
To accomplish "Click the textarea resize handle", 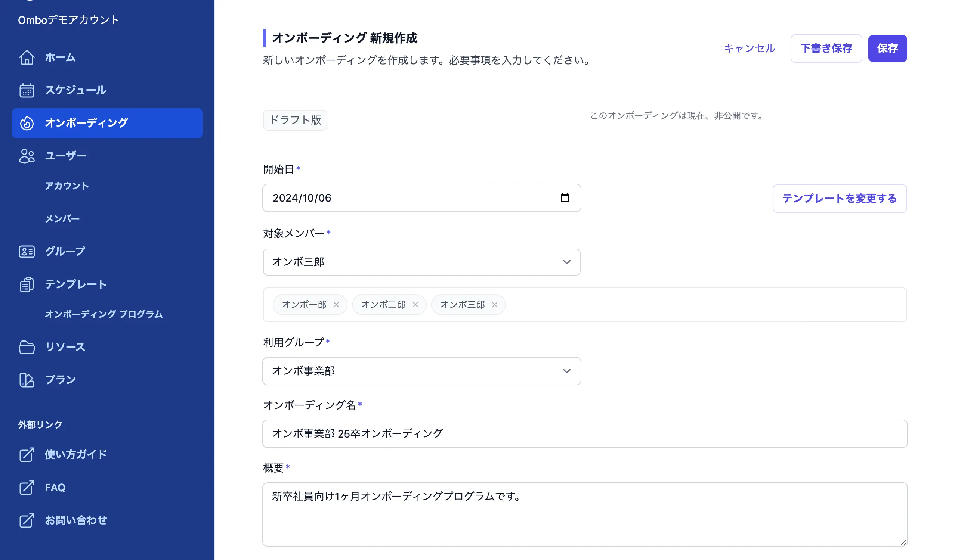I will coord(903,542).
